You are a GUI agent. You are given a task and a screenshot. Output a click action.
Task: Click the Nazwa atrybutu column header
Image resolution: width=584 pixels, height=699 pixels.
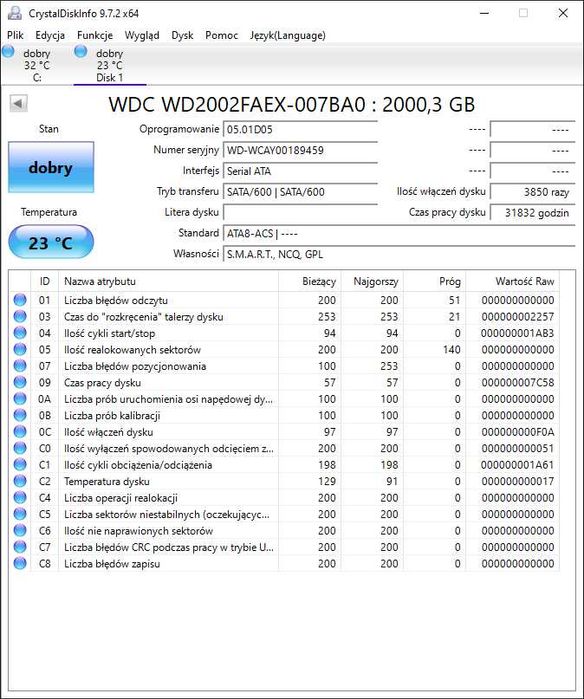point(169,281)
